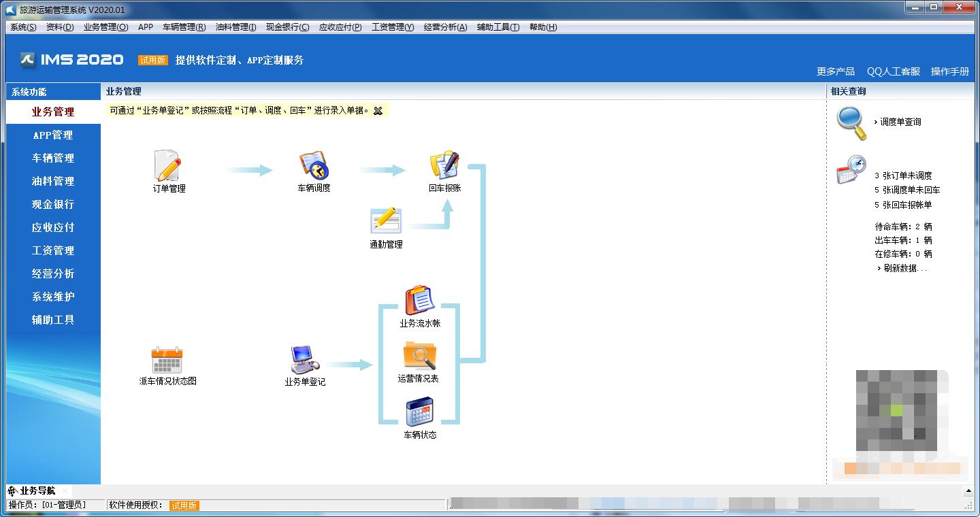Open the 经营分析(A) menu
980x517 pixels.
pyautogui.click(x=445, y=27)
